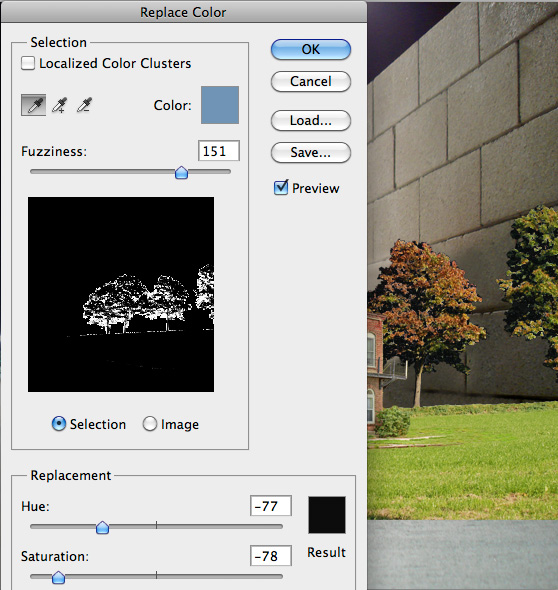The image size is (558, 590).
Task: Sample color from the selection mask preview
Action: pyautogui.click(x=121, y=294)
